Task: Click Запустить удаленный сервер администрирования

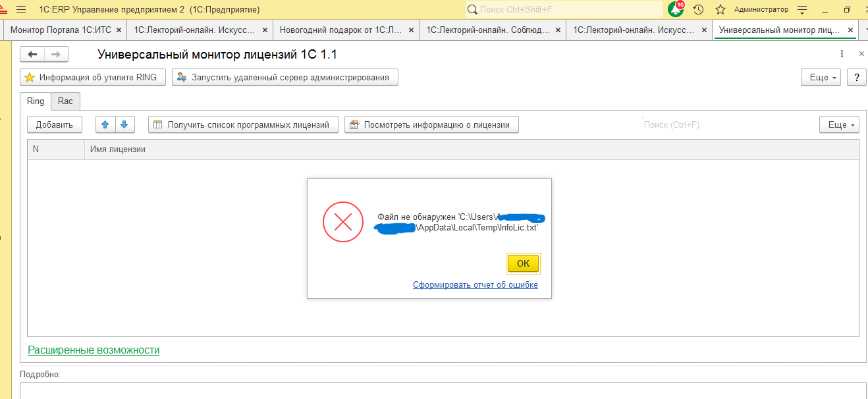Action: 285,77
